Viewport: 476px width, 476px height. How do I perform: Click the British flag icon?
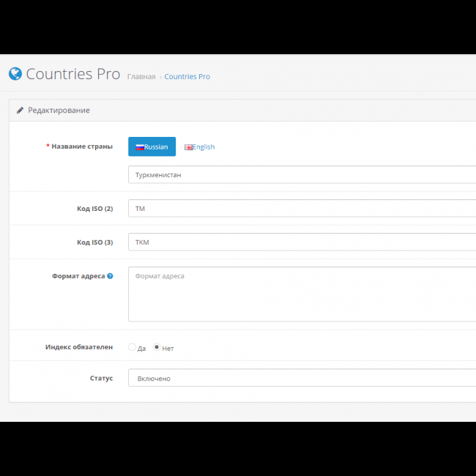pos(188,147)
